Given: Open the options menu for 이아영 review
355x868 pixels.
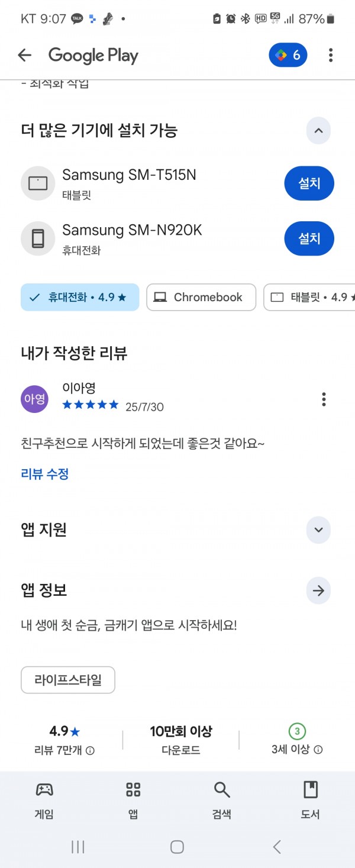Looking at the screenshot, I should click(324, 399).
